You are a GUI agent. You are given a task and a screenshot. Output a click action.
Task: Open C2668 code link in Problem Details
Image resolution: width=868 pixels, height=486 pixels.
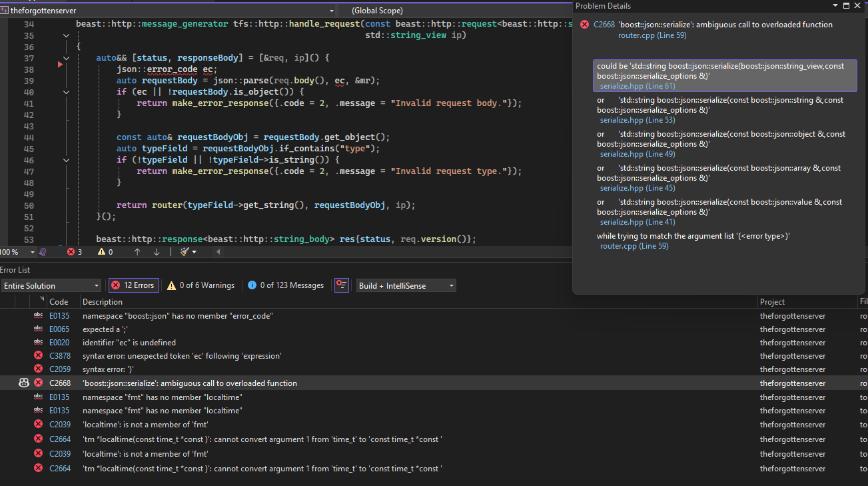point(604,25)
